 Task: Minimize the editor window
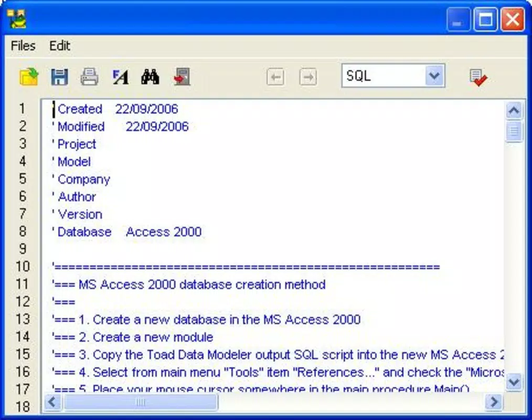pyautogui.click(x=459, y=20)
